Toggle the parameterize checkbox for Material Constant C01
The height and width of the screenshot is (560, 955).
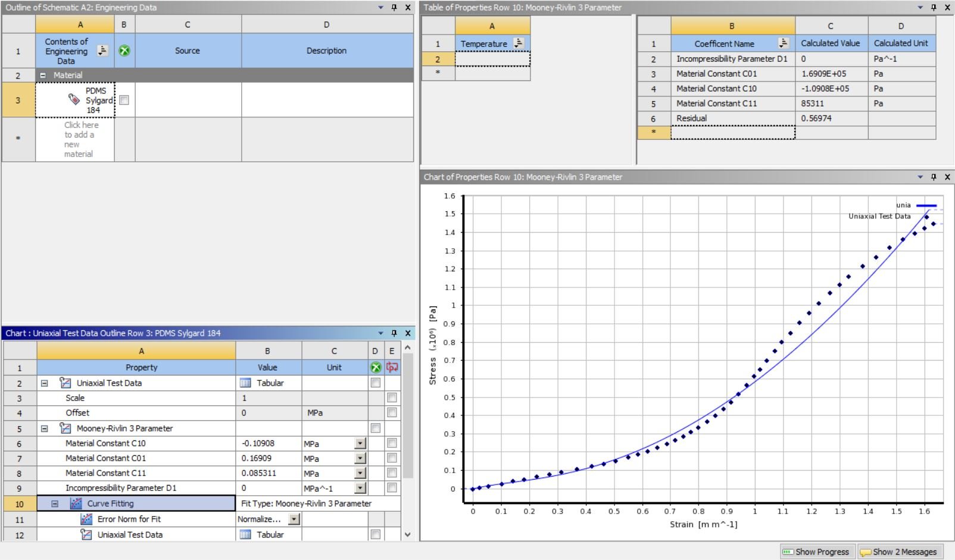coord(392,458)
